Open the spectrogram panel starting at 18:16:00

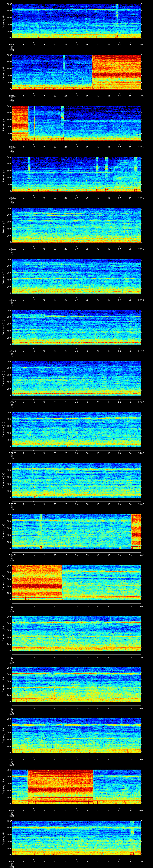pyautogui.click(x=77, y=123)
